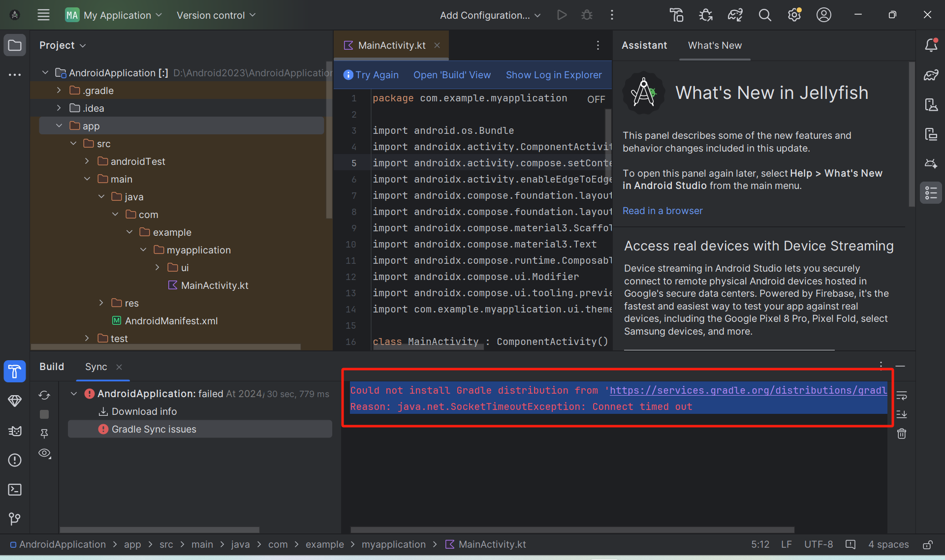This screenshot has height=560, width=945.
Task: Switch to the What's New tab
Action: (x=715, y=45)
